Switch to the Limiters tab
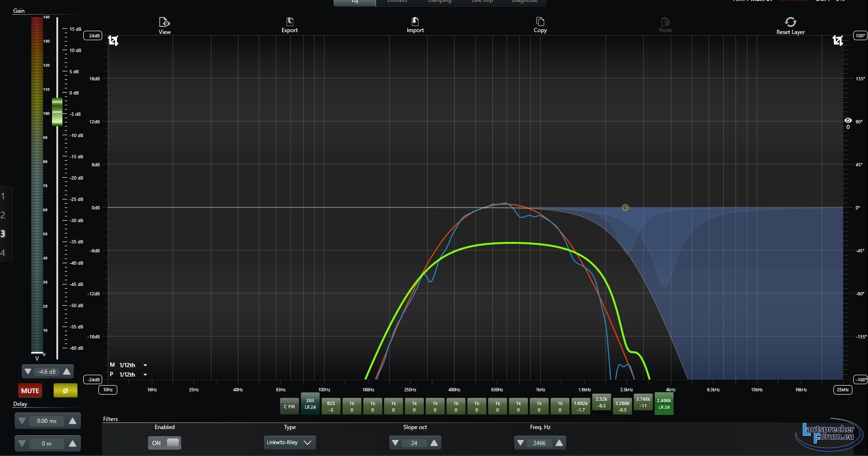Image resolution: width=868 pixels, height=456 pixels. click(397, 2)
